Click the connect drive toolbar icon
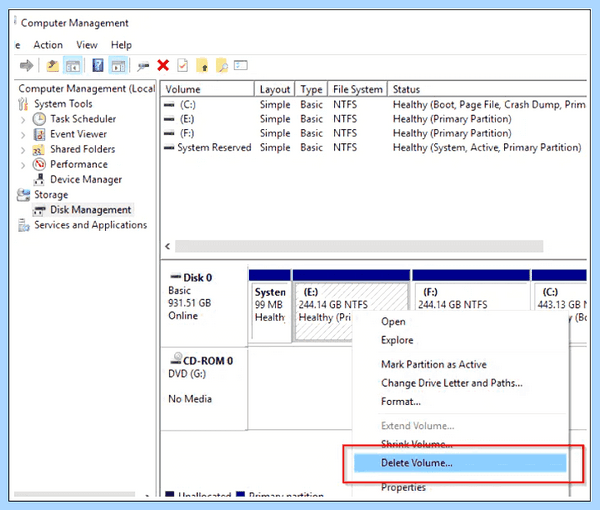The image size is (600, 510). coord(143,67)
